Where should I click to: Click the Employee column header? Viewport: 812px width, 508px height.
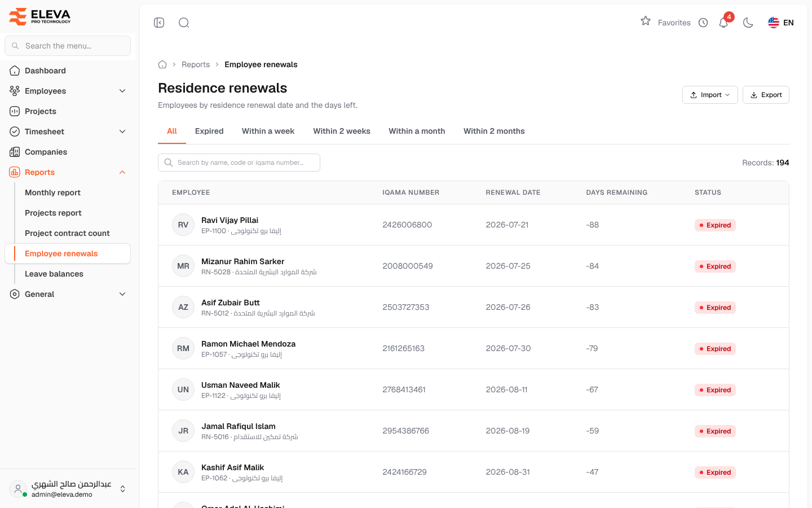point(191,192)
